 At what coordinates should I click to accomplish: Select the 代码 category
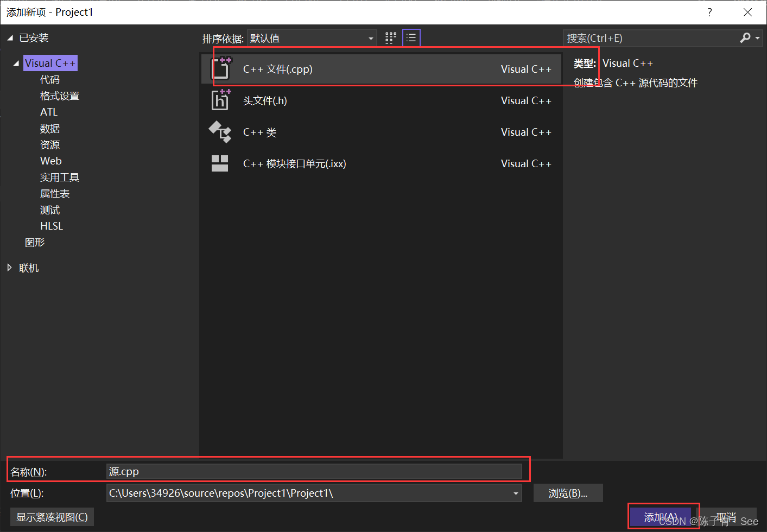tap(50, 80)
